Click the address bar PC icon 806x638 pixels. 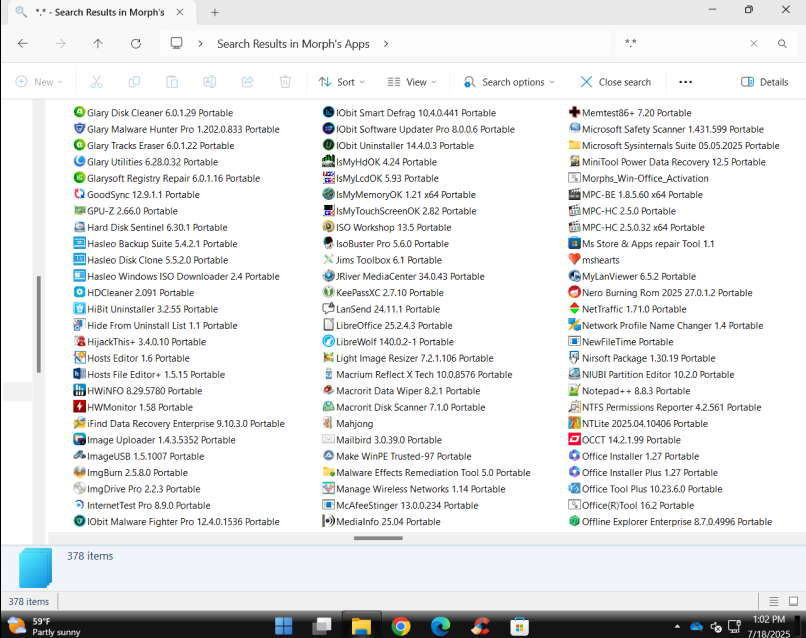(176, 43)
